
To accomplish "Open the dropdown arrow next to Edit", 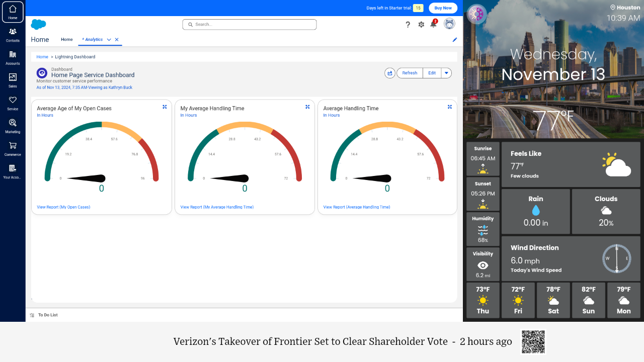I will click(446, 73).
